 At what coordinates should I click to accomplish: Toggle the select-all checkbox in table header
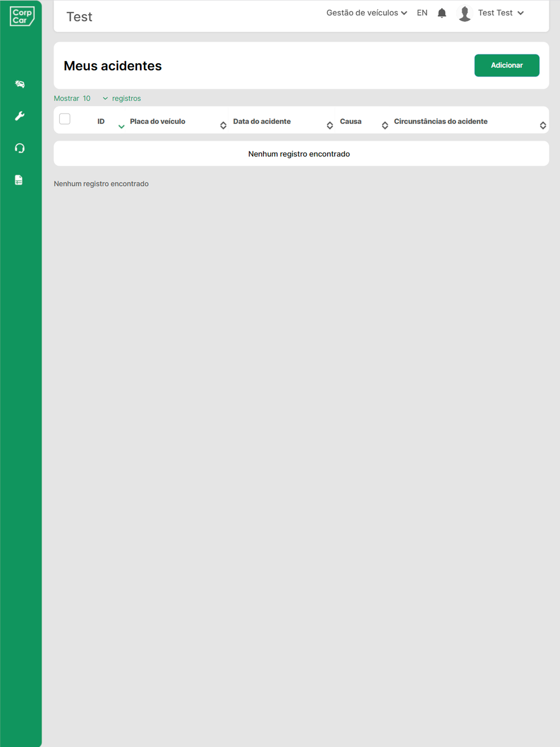coord(65,119)
